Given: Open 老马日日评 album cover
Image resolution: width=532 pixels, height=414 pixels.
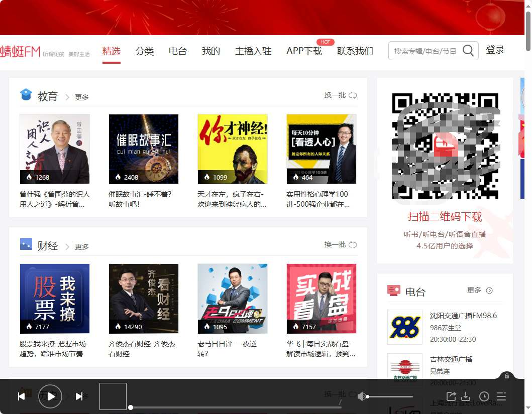Looking at the screenshot, I should pos(233,299).
